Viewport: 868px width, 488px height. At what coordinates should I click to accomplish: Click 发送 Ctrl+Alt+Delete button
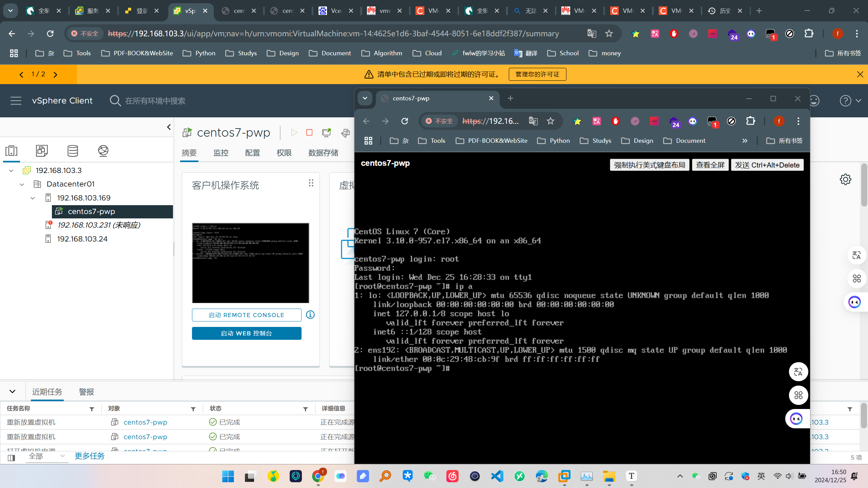click(767, 165)
